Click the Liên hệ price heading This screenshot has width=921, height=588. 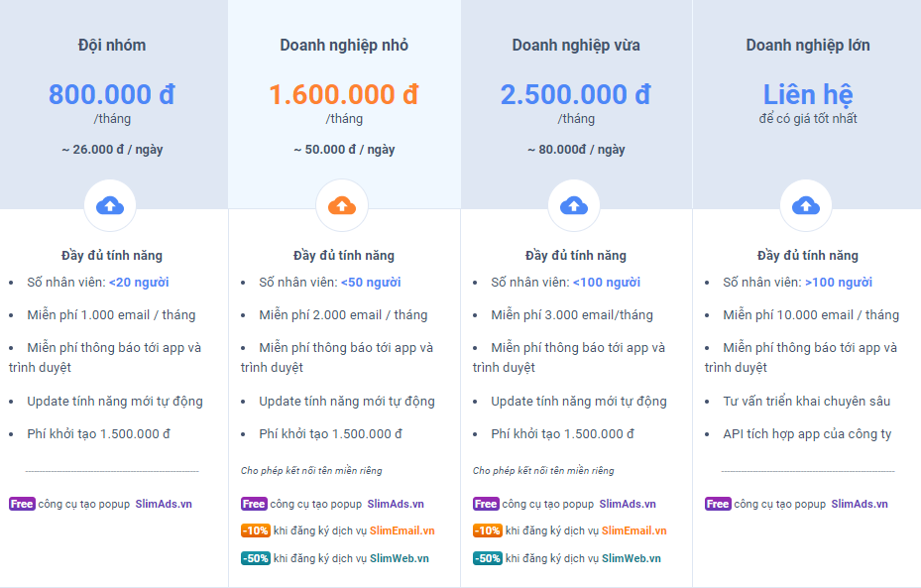(x=808, y=94)
